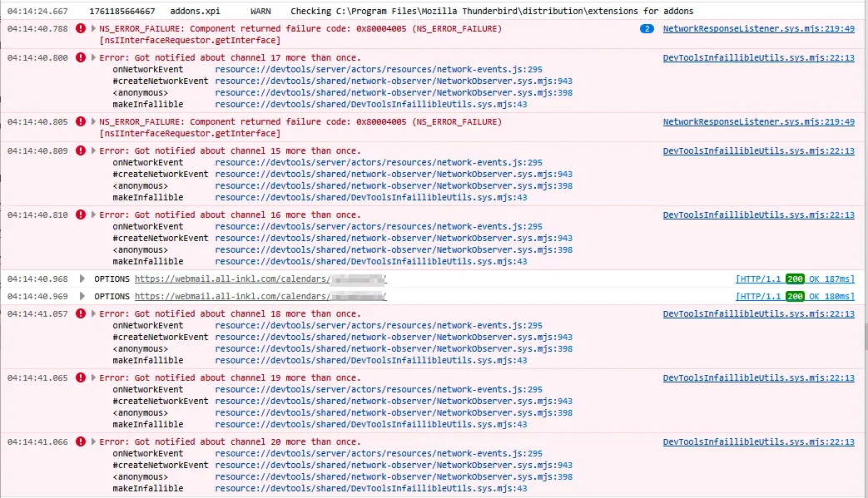Click the "Got notified about channel 17" error message
Viewport: 868px width, 498px height.
coord(230,57)
